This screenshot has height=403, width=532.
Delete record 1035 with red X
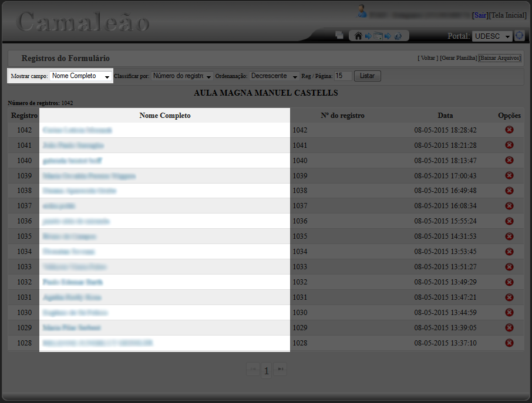(x=509, y=236)
